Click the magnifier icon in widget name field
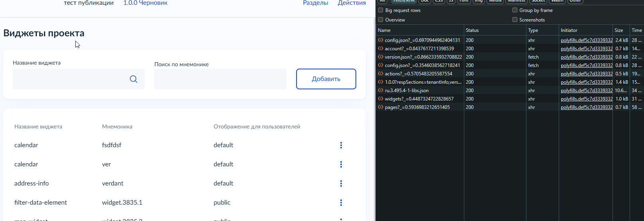 [x=134, y=79]
